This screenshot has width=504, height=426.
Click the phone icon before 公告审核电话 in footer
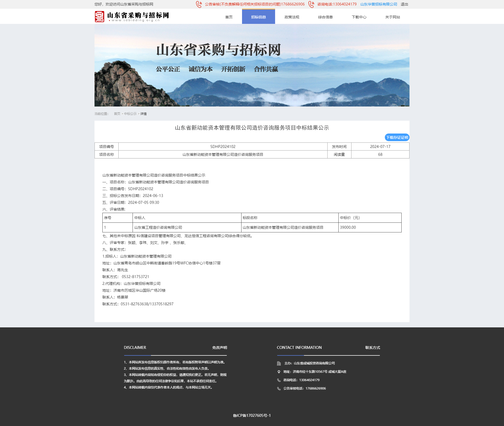point(279,388)
